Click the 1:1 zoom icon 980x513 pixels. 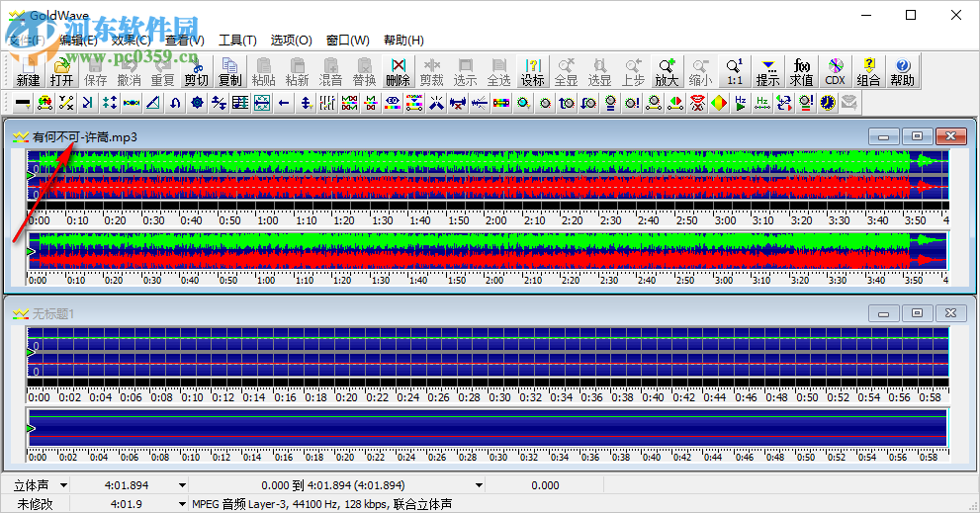[x=734, y=71]
